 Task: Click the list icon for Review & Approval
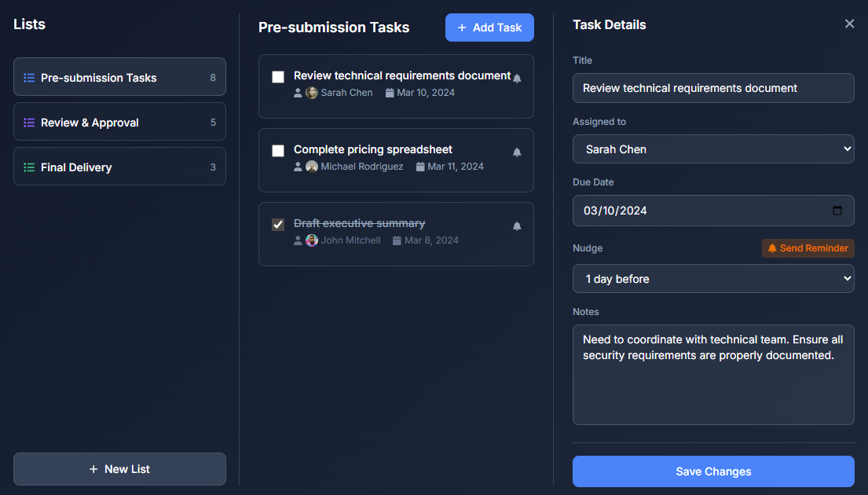[x=29, y=122]
